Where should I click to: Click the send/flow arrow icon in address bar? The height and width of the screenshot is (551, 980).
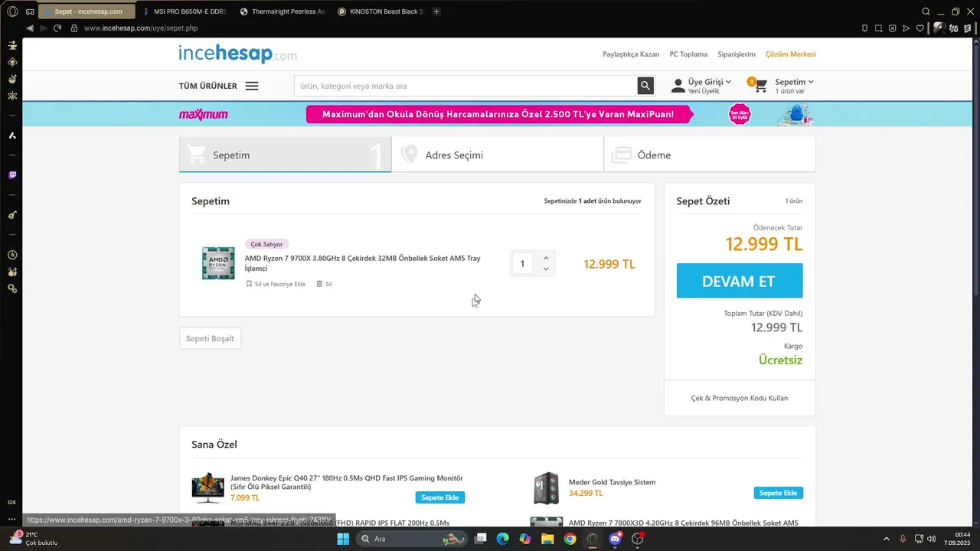tap(906, 28)
